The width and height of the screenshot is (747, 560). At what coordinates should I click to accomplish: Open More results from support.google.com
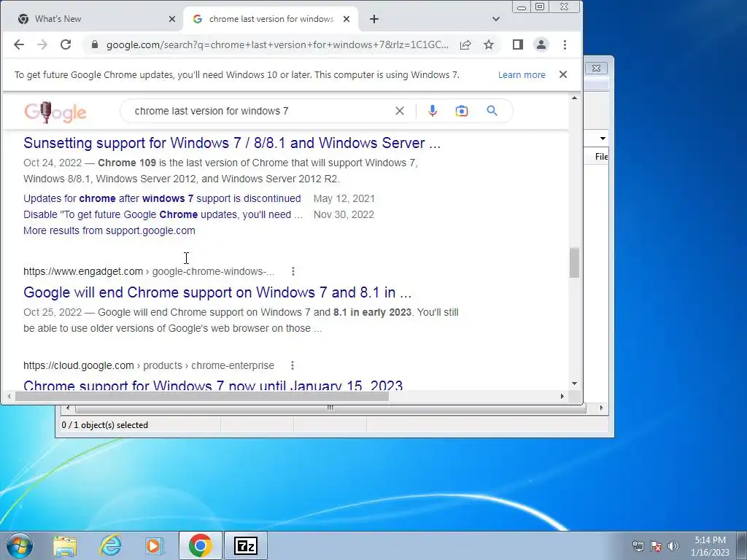(109, 230)
